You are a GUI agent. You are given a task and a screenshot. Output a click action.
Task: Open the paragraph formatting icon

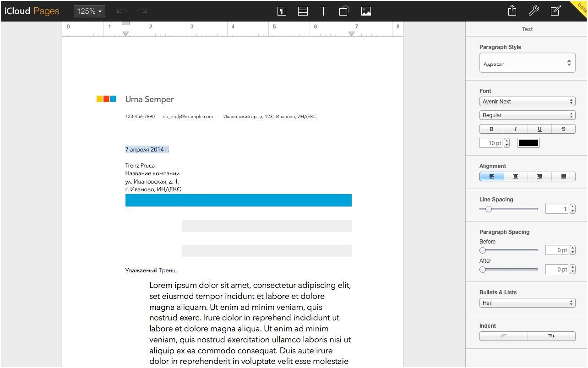[x=282, y=11]
